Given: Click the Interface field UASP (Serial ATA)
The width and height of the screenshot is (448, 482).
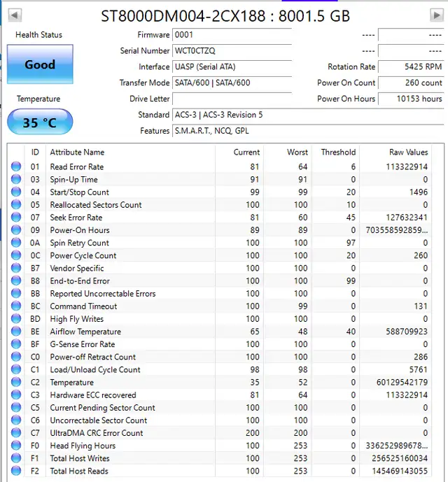Looking at the screenshot, I should coord(232,66).
